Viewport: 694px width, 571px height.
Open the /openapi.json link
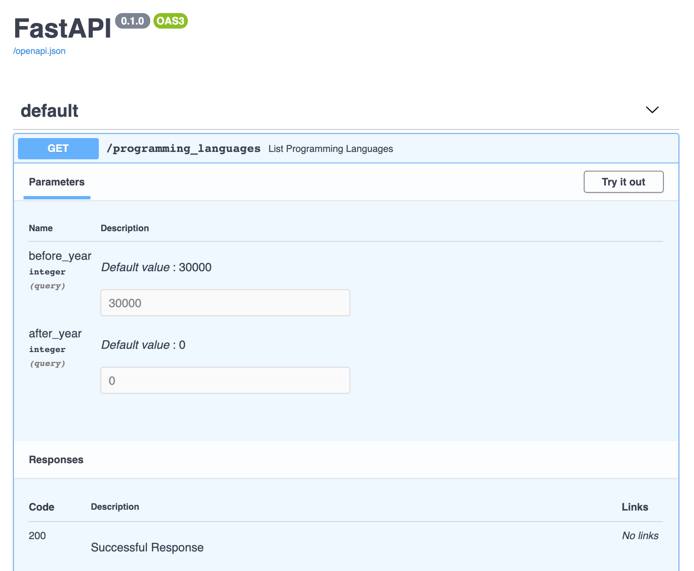point(39,51)
